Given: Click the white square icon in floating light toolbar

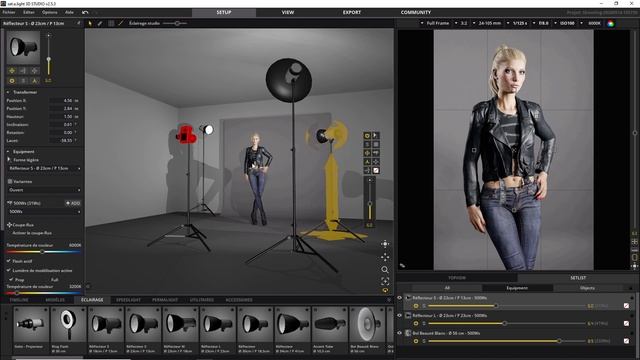Looking at the screenshot, I should coord(376,171).
